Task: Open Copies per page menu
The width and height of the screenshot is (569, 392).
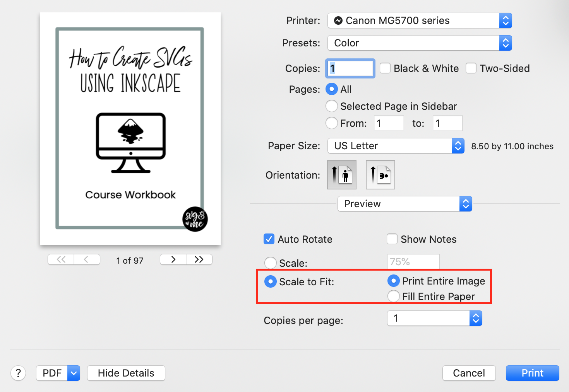Action: point(434,318)
